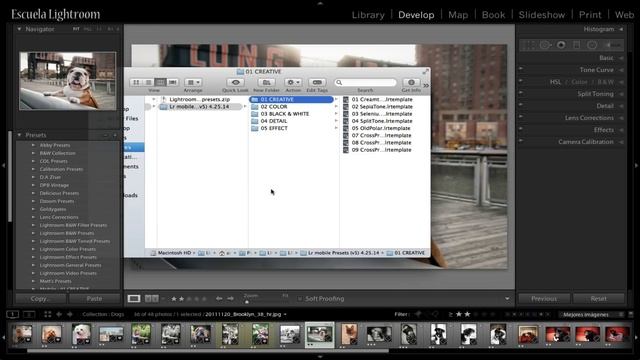Click the Finder search field
640x360 pixels.
coord(365,82)
